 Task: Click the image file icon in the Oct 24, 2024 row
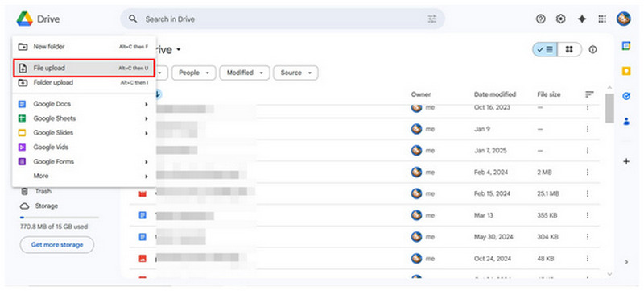[142, 259]
